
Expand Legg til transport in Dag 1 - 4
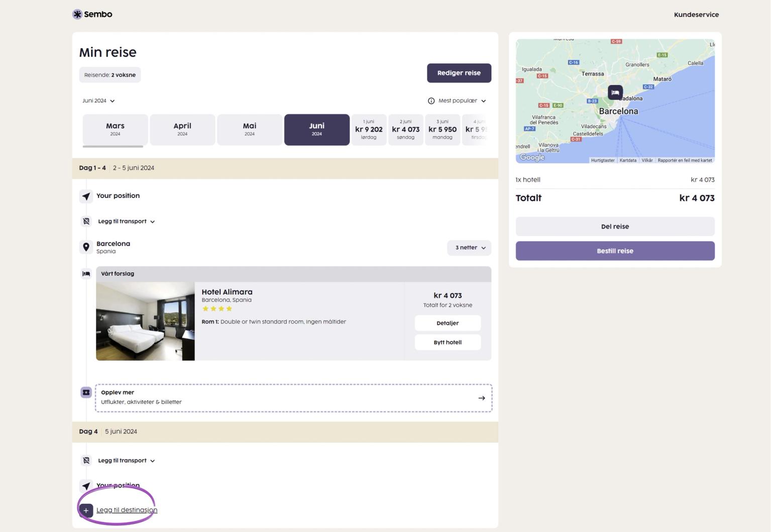(x=126, y=222)
